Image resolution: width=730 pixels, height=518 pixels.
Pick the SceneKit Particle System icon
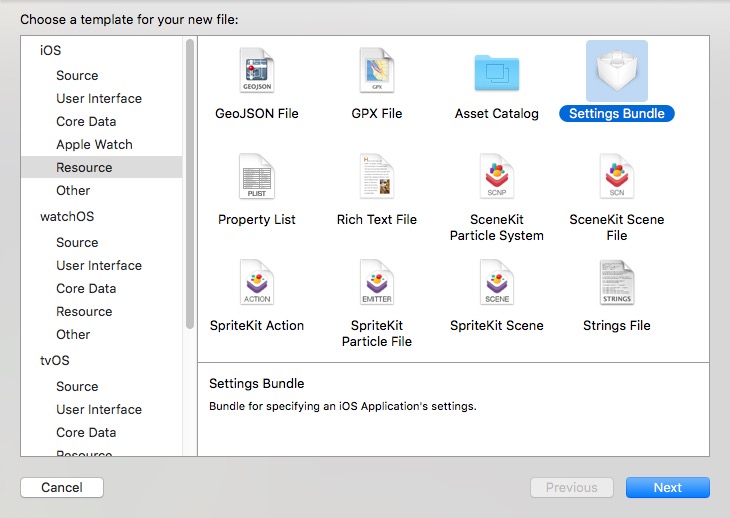[497, 177]
